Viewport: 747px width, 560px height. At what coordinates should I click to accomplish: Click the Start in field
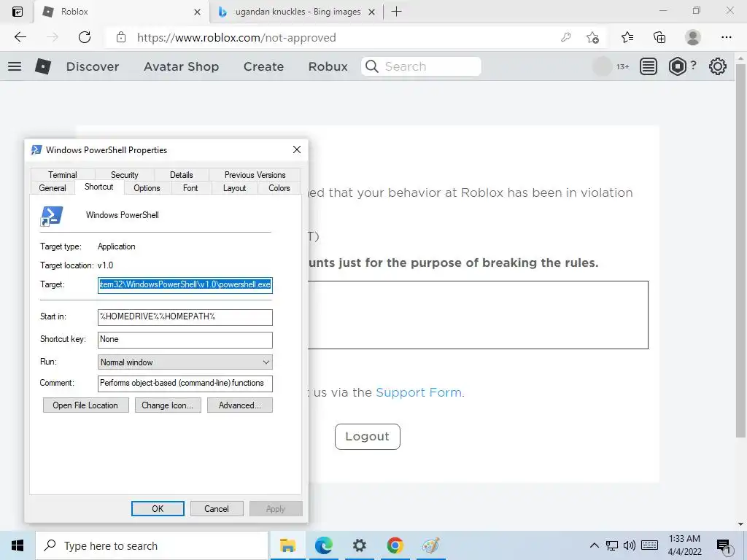click(185, 316)
